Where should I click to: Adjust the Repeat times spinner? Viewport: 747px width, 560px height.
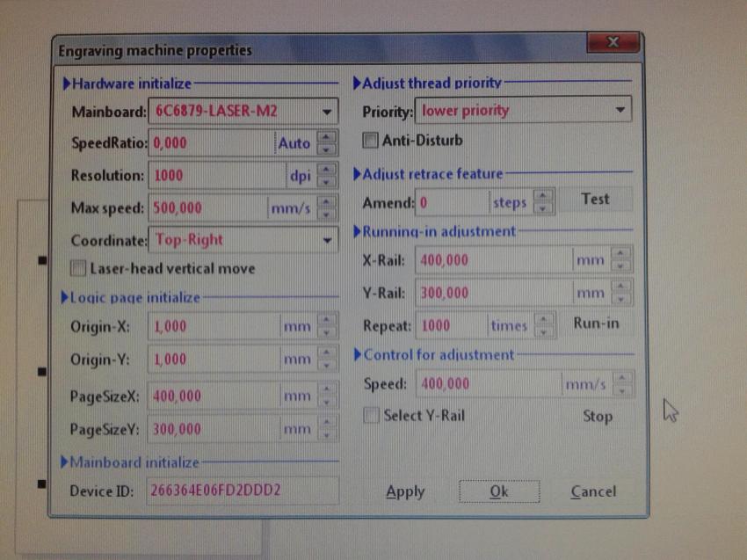544,325
